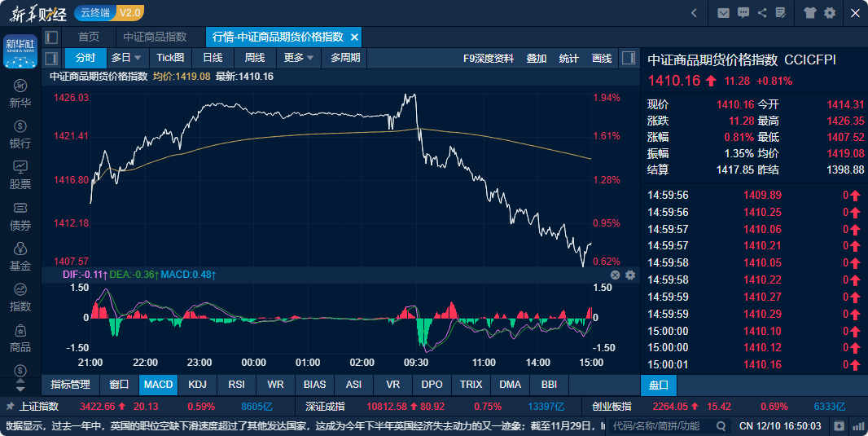
Task: Open the settings gear in title bar
Action: click(830, 12)
